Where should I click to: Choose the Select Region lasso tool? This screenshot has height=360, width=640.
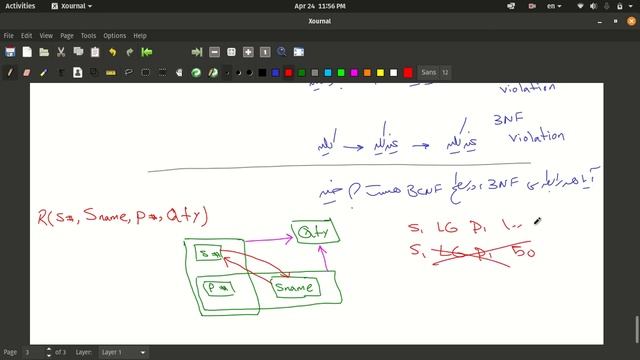coord(129,73)
